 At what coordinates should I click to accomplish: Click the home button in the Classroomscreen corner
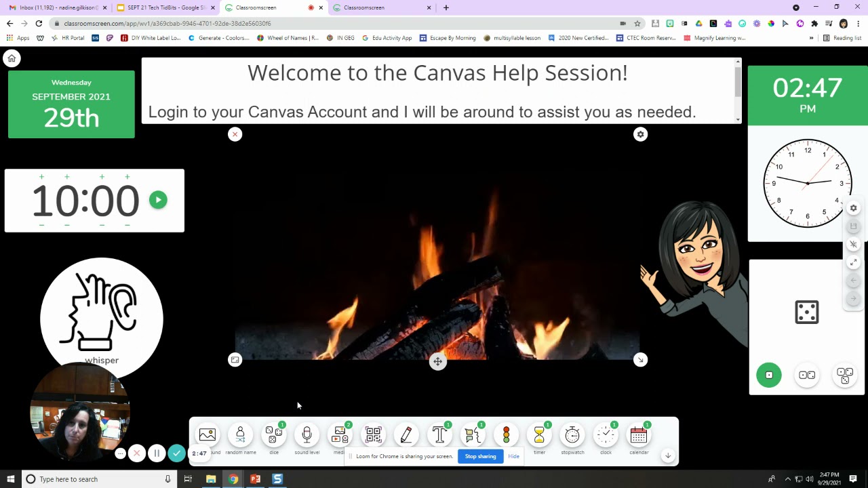(12, 58)
